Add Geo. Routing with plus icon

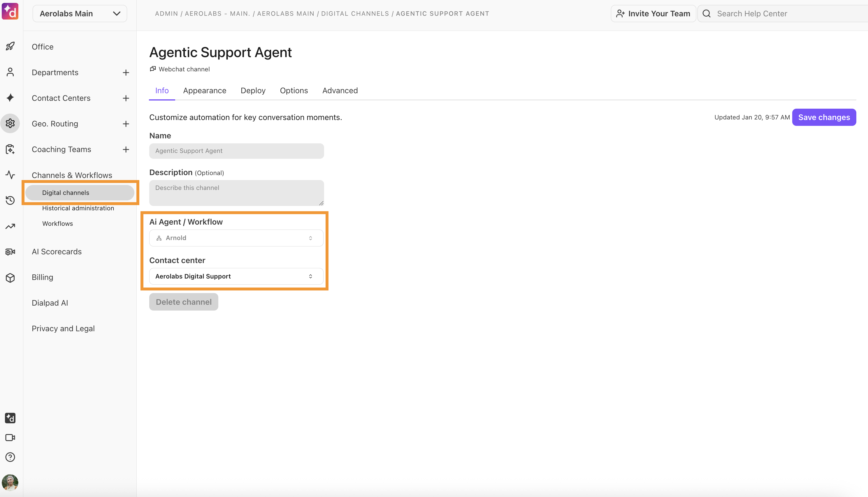click(126, 124)
